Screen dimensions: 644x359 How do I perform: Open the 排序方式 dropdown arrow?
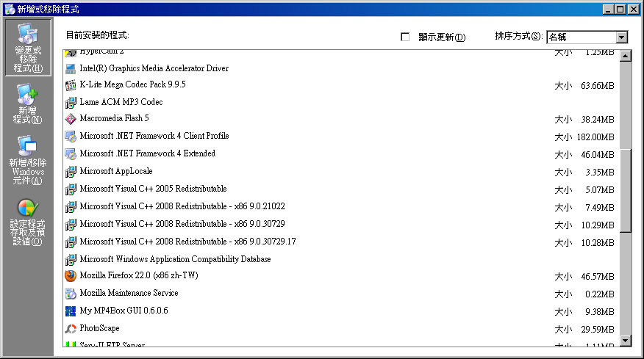tap(622, 37)
